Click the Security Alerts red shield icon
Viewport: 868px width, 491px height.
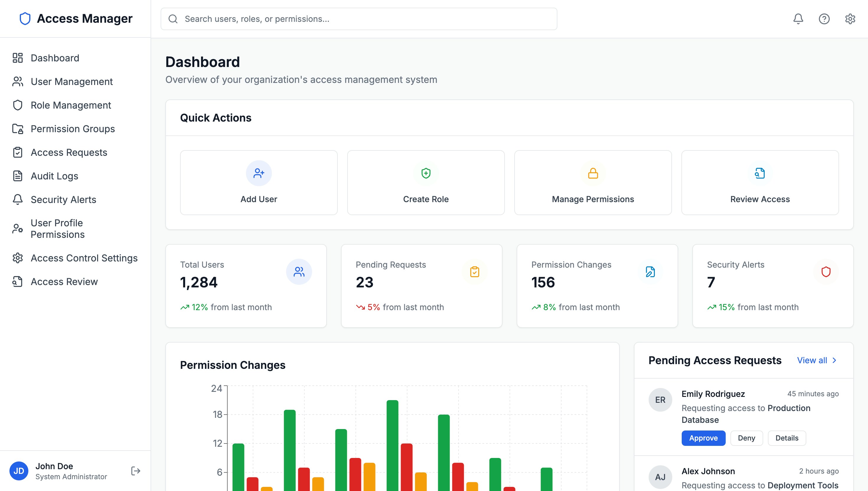825,272
